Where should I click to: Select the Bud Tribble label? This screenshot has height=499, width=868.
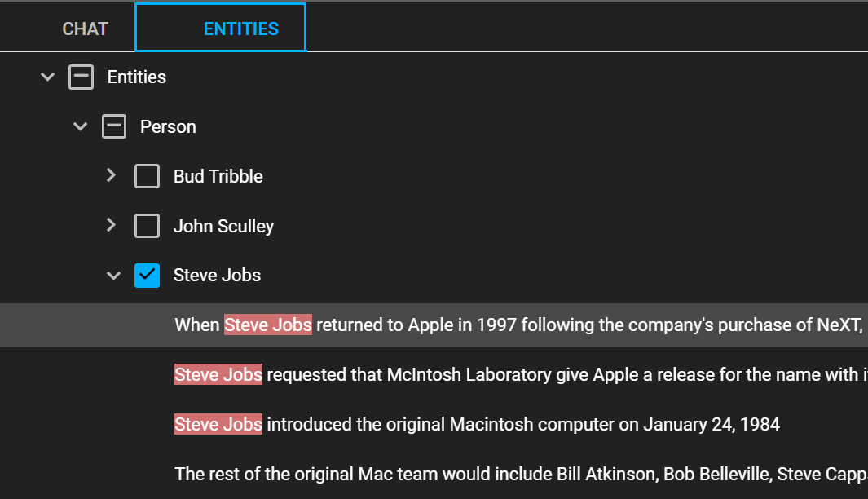tap(218, 177)
